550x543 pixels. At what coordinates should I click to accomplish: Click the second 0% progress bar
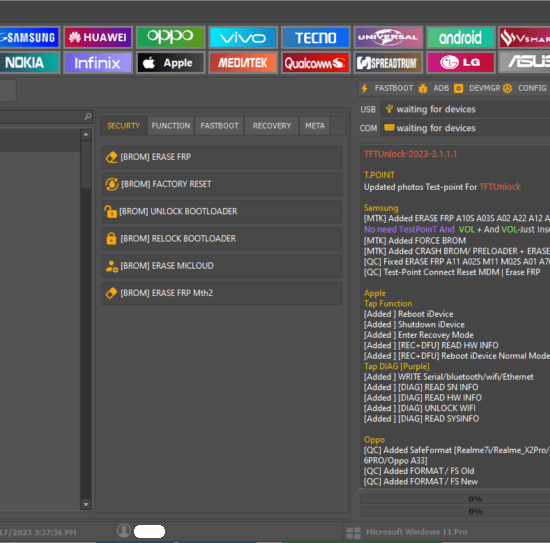[x=455, y=512]
